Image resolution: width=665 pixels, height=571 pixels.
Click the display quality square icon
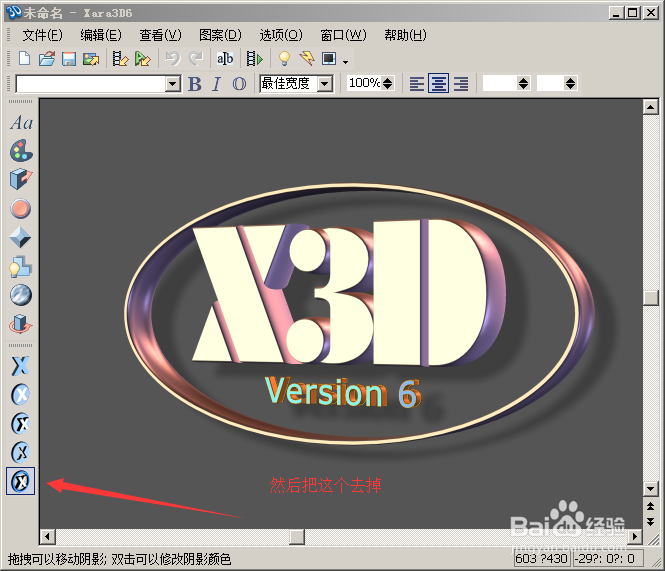tap(329, 59)
